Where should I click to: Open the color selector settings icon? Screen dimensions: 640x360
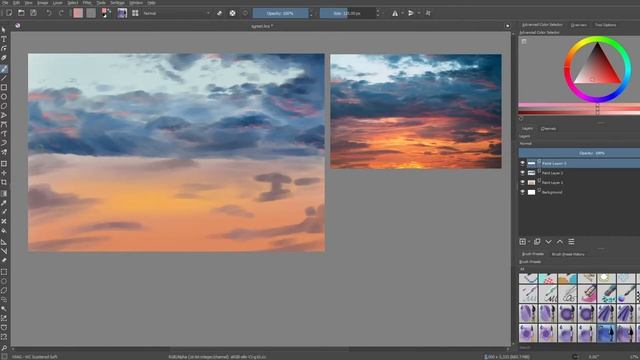[524, 41]
